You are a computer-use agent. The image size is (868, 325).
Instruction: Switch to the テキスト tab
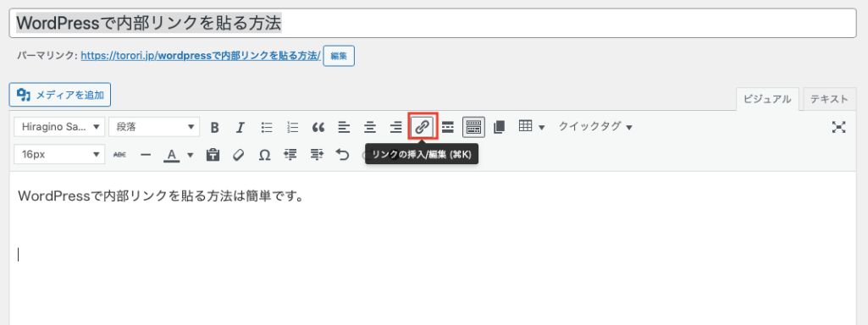click(829, 99)
